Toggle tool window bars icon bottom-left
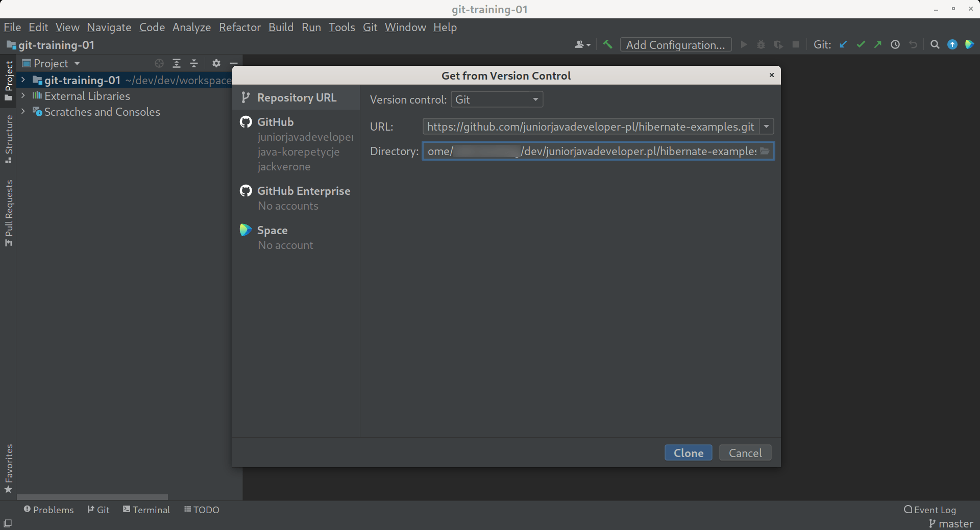 point(8,523)
